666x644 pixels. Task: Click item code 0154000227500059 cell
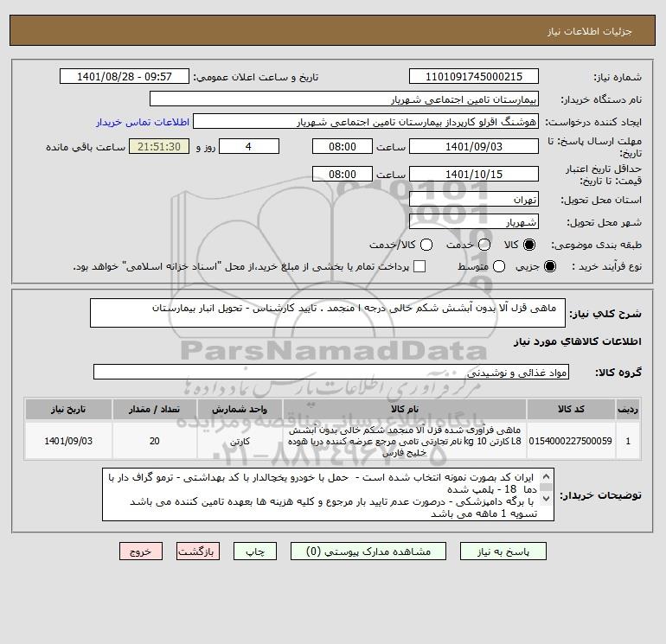coord(571,441)
